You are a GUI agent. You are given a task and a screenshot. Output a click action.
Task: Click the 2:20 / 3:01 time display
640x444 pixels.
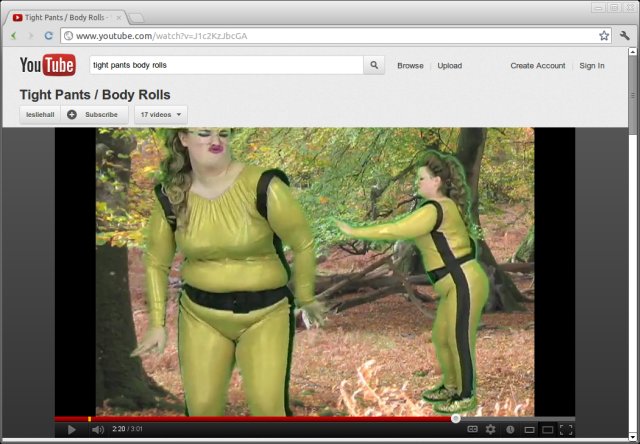click(127, 429)
